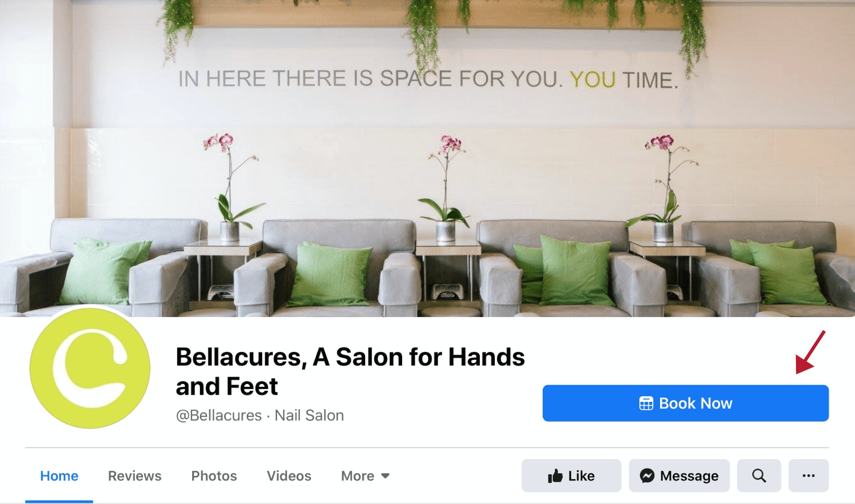Open the Bellacures green profile picture

[90, 368]
